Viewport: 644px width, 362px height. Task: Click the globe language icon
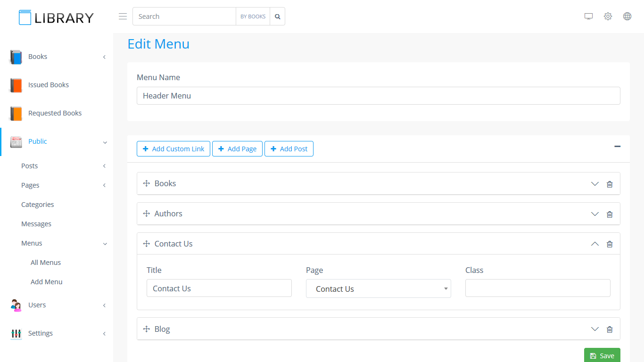(x=627, y=16)
